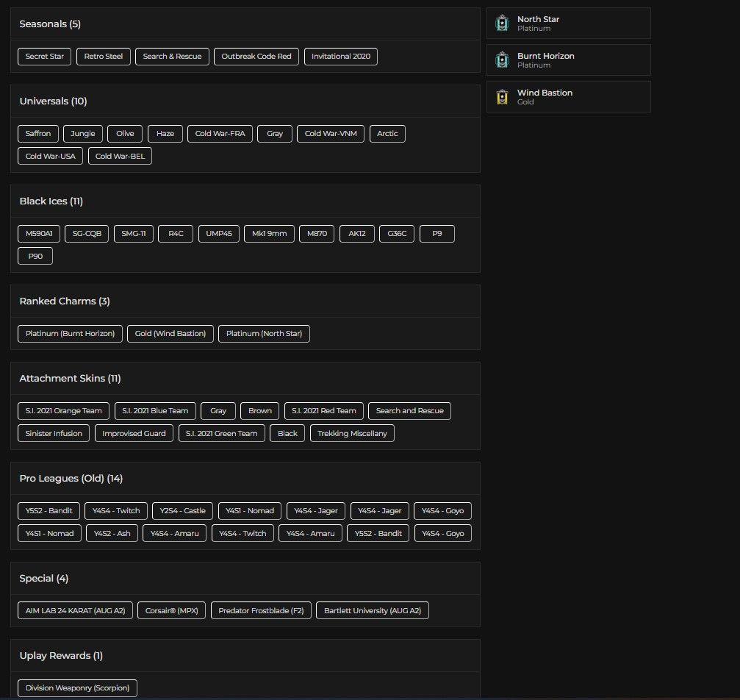Screen dimensions: 740x700
Task: Choose the Outbreak Code Red tag
Action: point(256,56)
